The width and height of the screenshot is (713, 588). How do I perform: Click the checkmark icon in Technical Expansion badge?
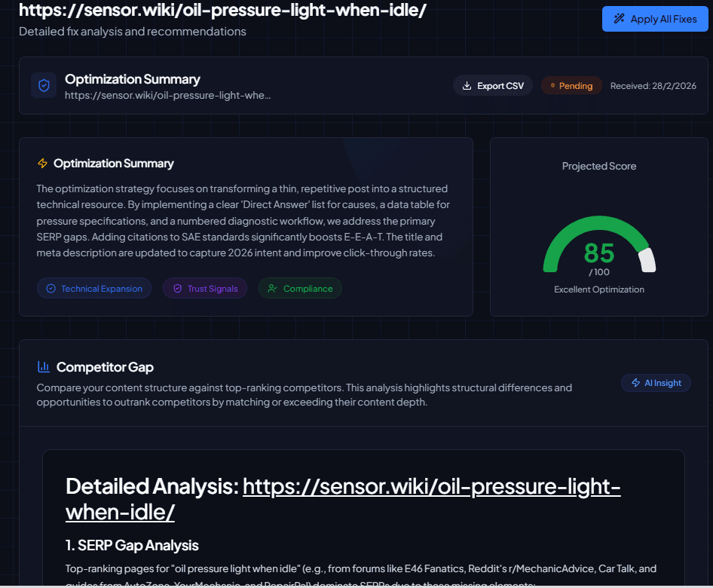50,288
